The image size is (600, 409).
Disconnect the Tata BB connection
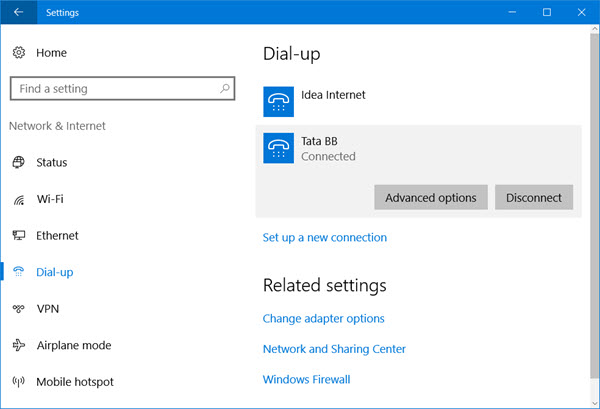tap(534, 197)
